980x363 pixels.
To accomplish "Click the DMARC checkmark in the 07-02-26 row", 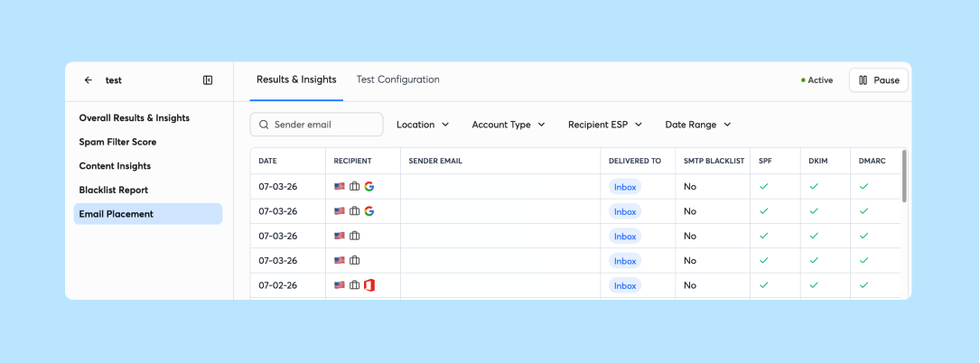I will 863,285.
